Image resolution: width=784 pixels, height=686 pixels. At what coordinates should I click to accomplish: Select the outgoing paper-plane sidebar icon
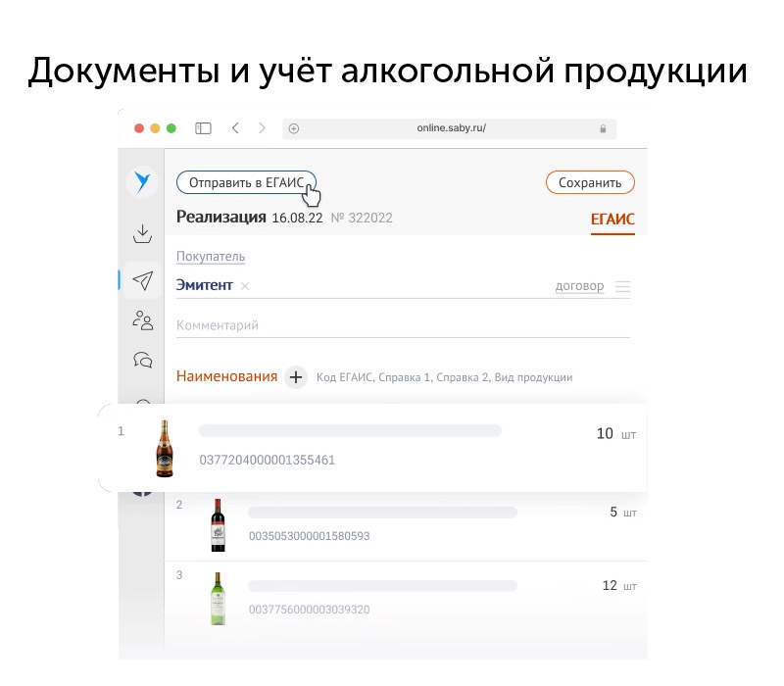pos(142,280)
